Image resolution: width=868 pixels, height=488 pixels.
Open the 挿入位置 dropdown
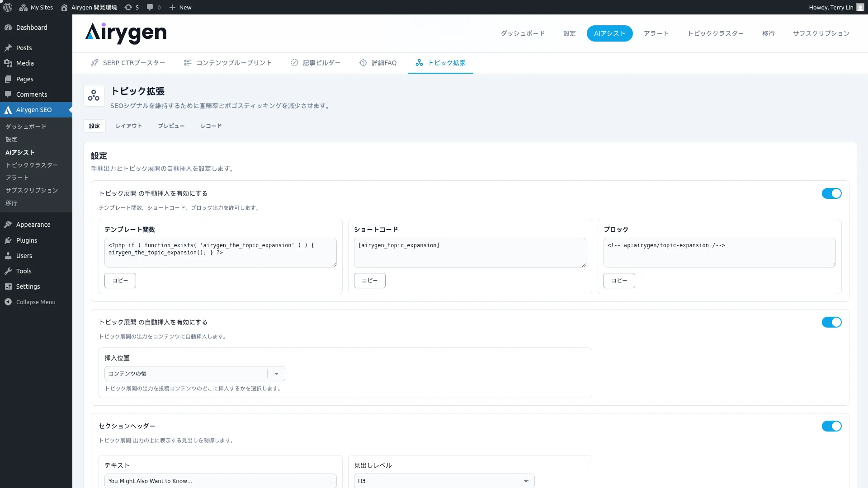point(195,374)
